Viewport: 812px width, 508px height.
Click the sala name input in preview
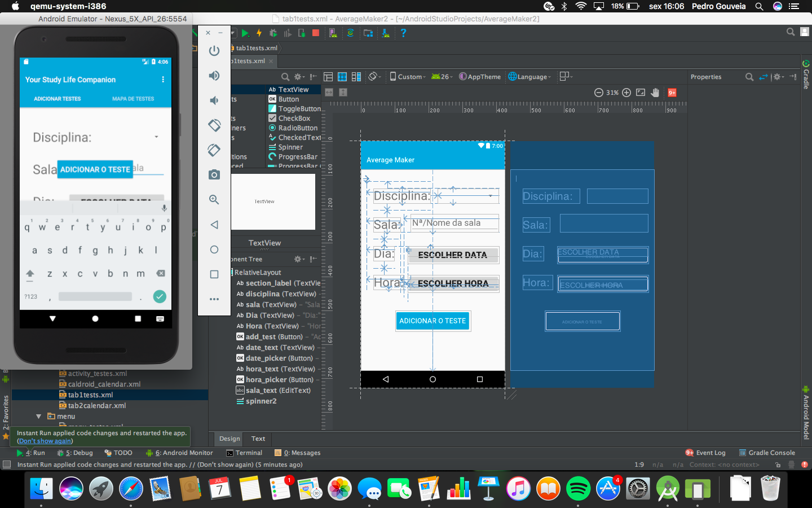[454, 223]
